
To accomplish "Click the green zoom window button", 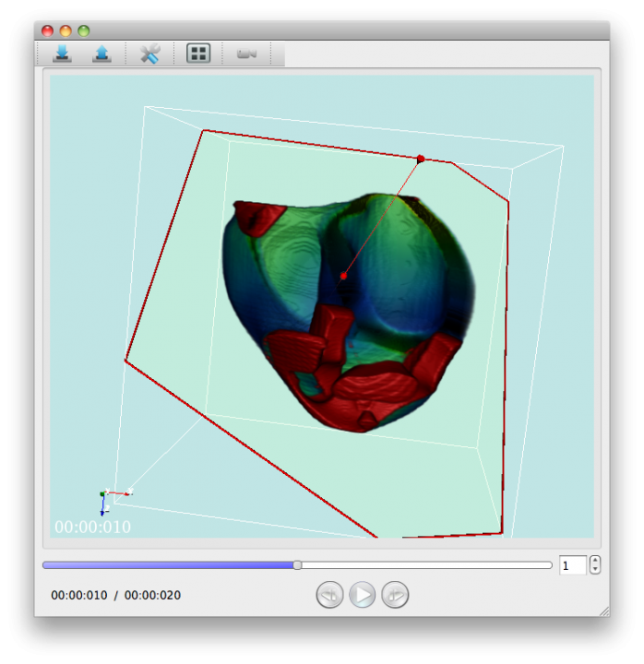I will 84,30.
